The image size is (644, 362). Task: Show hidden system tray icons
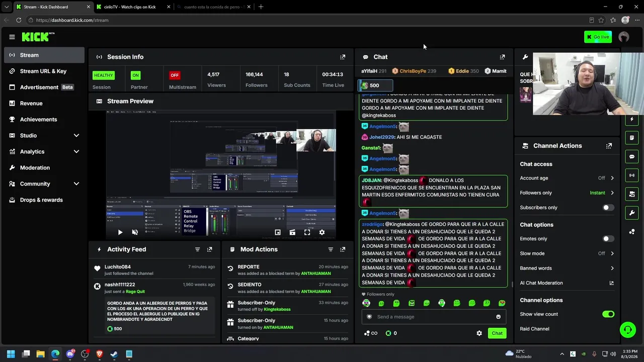[x=562, y=354]
